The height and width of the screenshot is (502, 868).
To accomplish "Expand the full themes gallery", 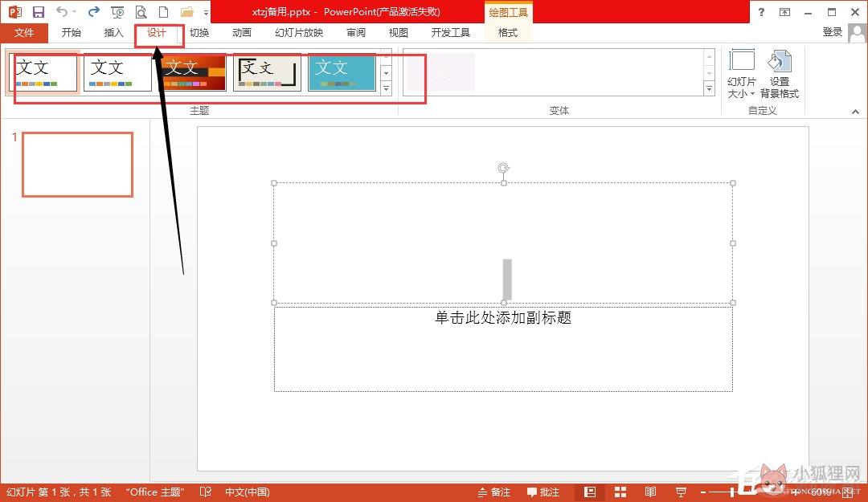I will 387,88.
